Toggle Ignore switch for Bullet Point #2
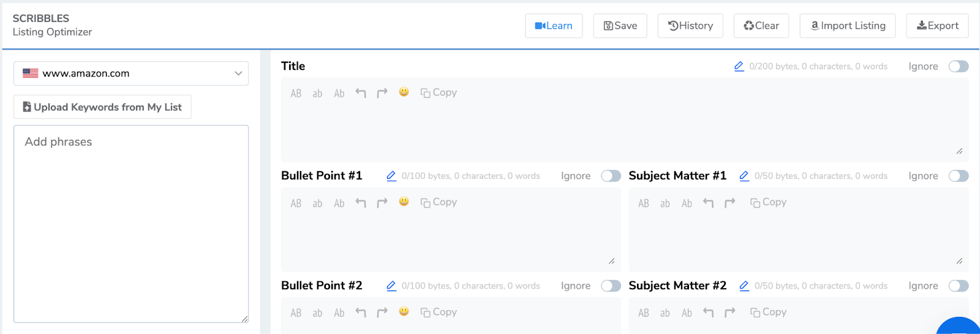 [x=611, y=286]
